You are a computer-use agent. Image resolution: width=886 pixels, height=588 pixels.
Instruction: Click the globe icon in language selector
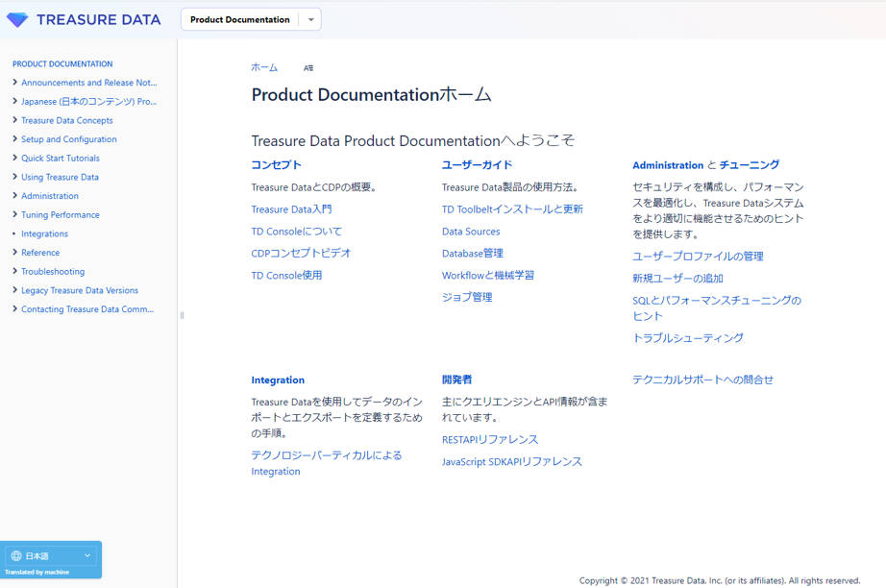pyautogui.click(x=16, y=555)
